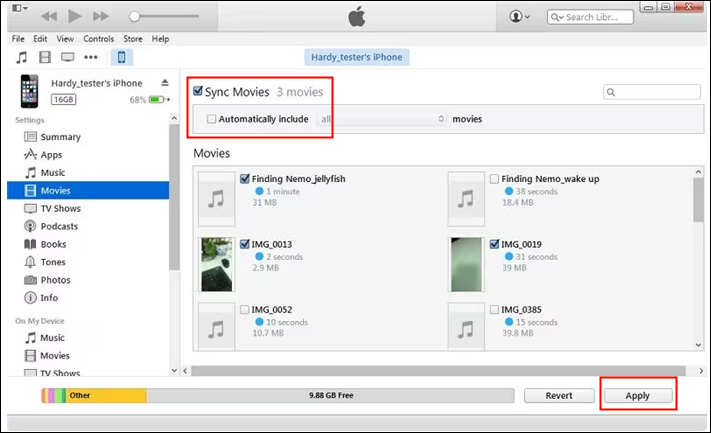711x433 pixels.
Task: Click the IMG_0013 video thumbnail
Action: pyautogui.click(x=217, y=264)
